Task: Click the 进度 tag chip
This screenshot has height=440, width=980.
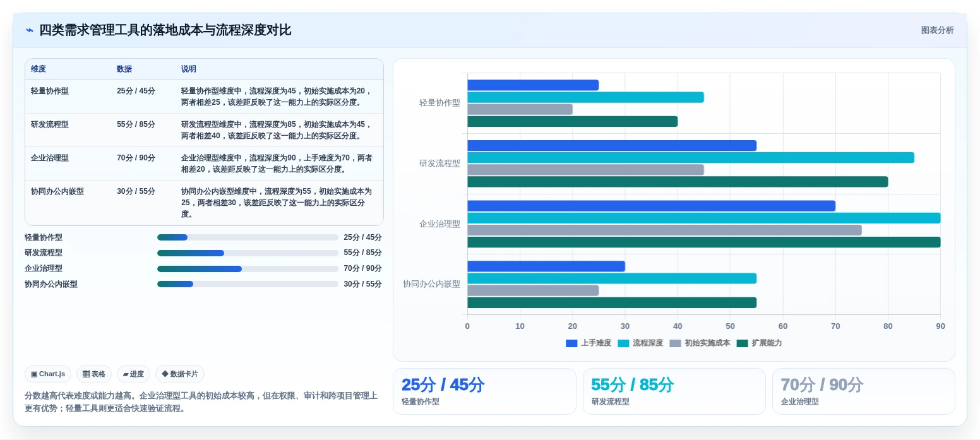Action: (133, 374)
